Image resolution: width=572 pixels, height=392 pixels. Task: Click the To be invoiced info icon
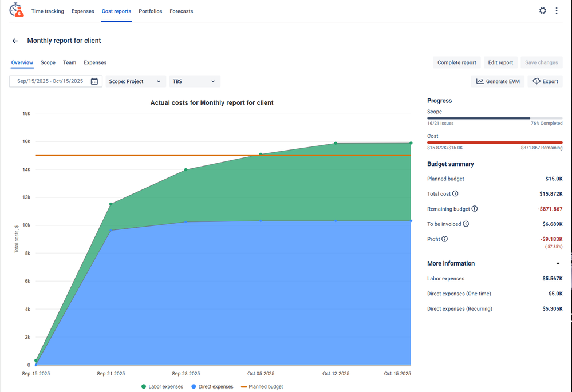pyautogui.click(x=466, y=224)
